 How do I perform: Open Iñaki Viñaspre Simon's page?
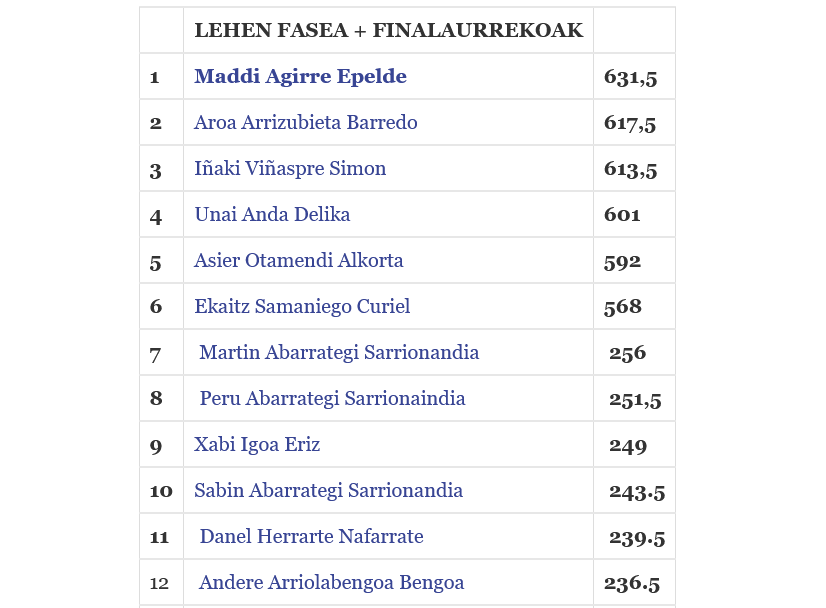click(x=290, y=169)
